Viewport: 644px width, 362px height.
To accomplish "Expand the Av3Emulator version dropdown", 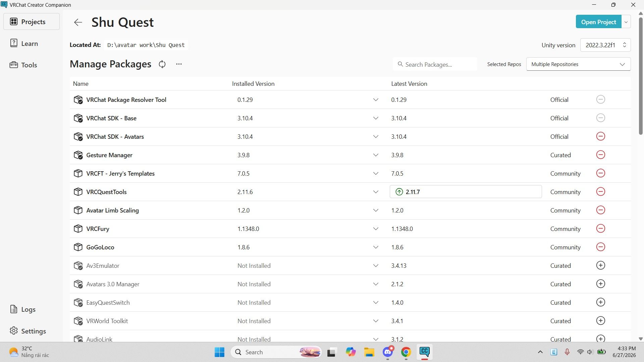I will pyautogui.click(x=376, y=265).
